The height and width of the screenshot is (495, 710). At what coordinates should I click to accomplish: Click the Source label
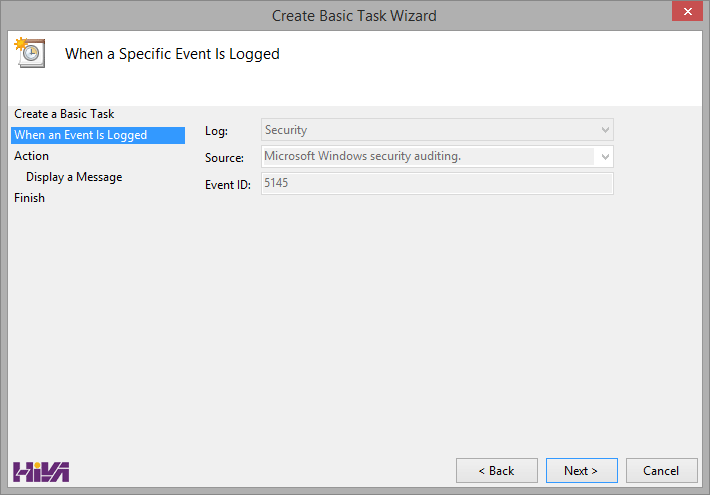[224, 158]
